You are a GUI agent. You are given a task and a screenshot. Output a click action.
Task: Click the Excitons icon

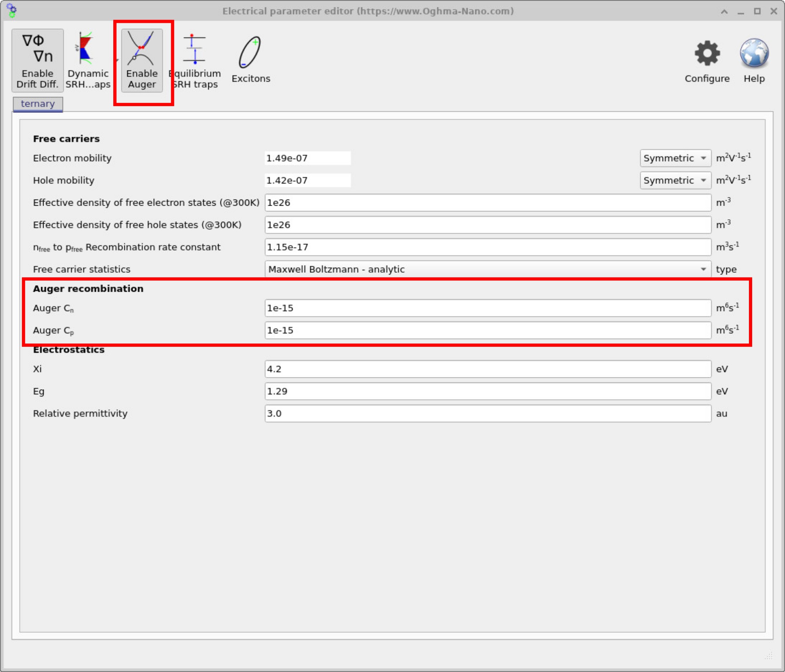coord(250,57)
